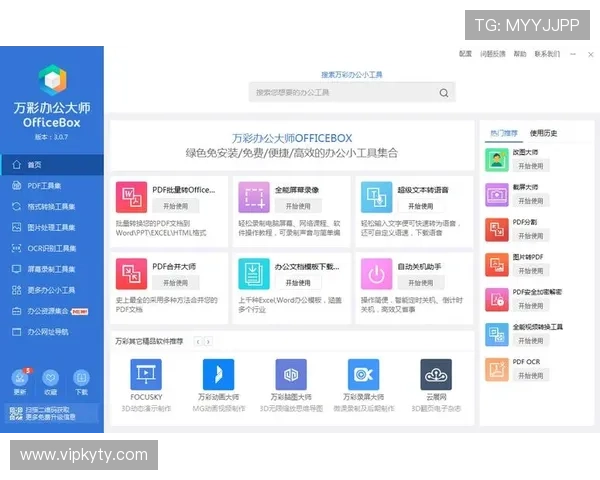Screen dimensions: 600x480
Task: Open 办公网址导航 in sidebar
Action: coord(52,332)
